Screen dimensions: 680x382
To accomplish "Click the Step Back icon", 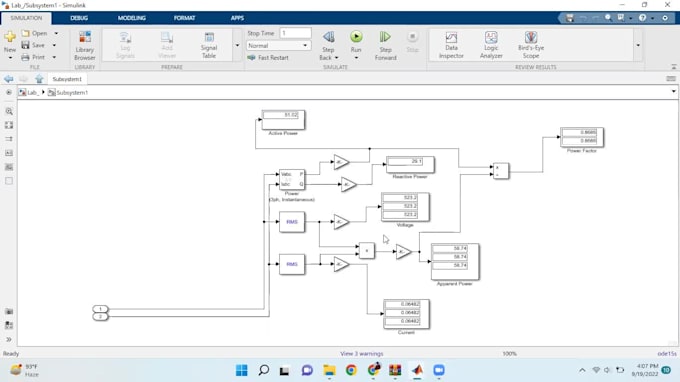I will coord(328,37).
